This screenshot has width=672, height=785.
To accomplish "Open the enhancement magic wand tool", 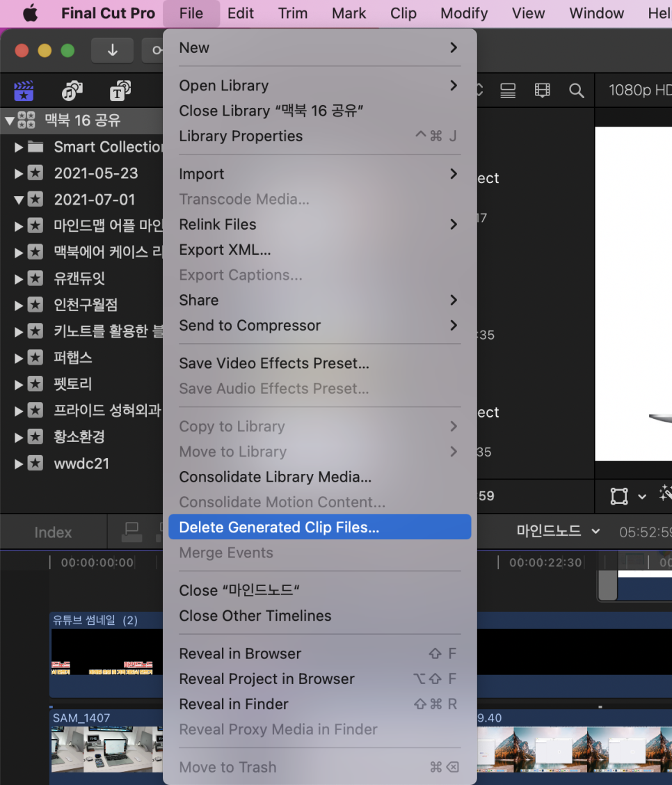I will pos(666,495).
